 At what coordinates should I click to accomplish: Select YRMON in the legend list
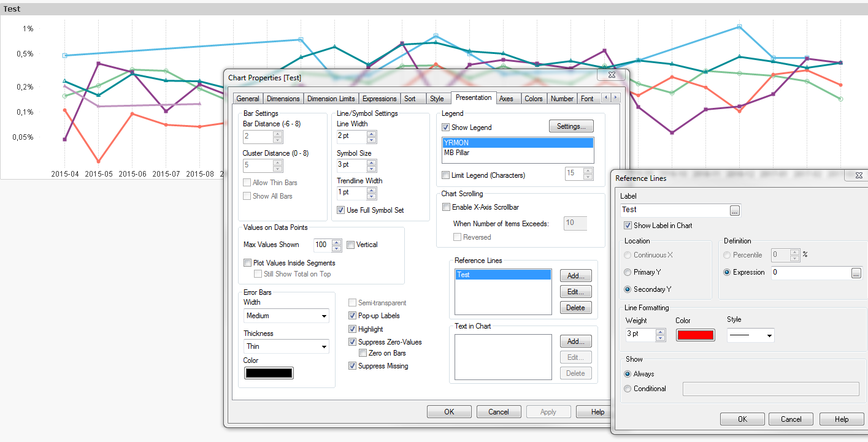pos(518,143)
